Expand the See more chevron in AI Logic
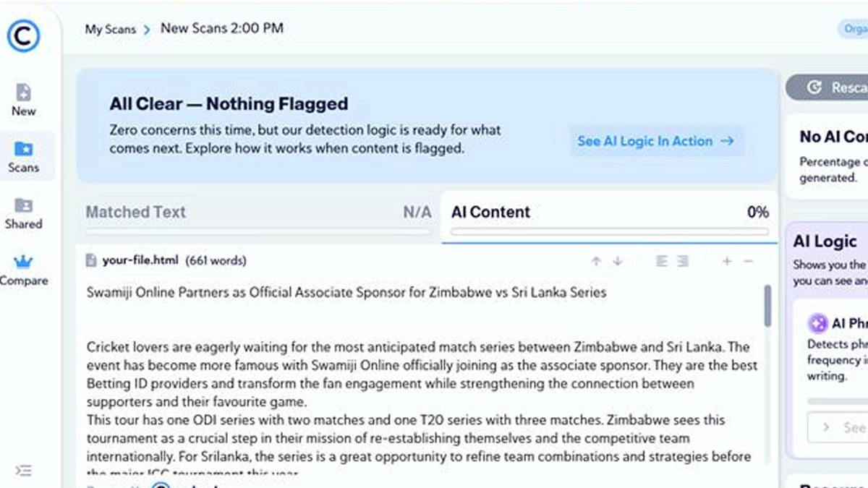Image resolution: width=868 pixels, height=488 pixels. pyautogui.click(x=826, y=427)
